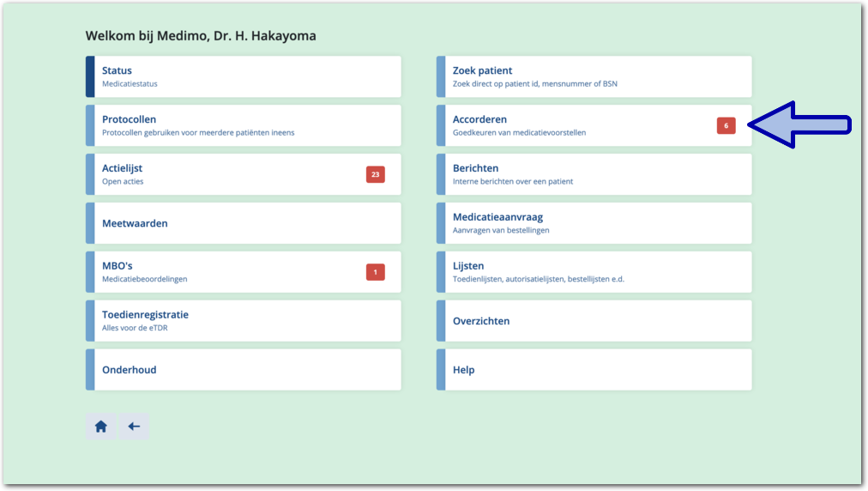Open the Actielijst open actions tile

coord(223,175)
